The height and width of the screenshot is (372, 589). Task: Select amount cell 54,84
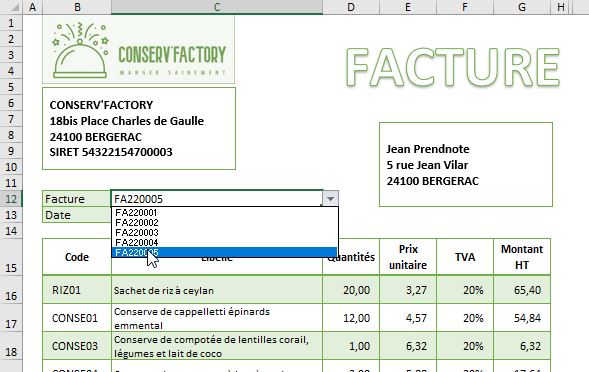tap(522, 318)
